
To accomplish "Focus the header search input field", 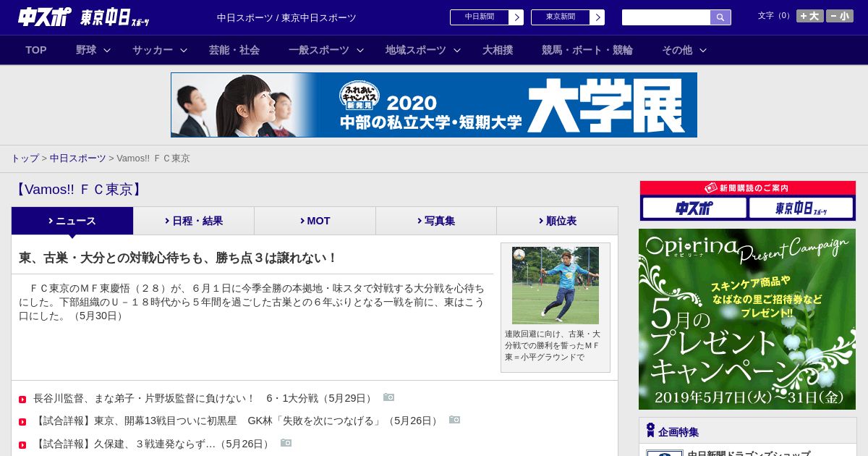I will (x=666, y=17).
